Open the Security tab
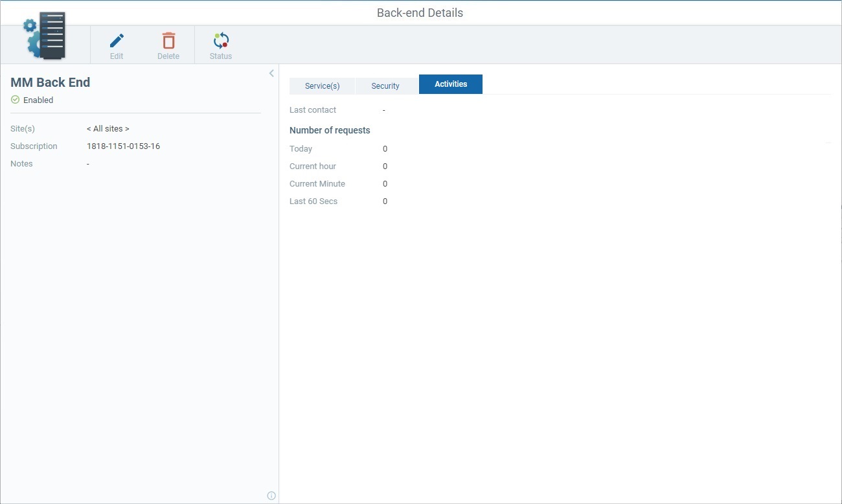Image resolution: width=842 pixels, height=504 pixels. (385, 85)
